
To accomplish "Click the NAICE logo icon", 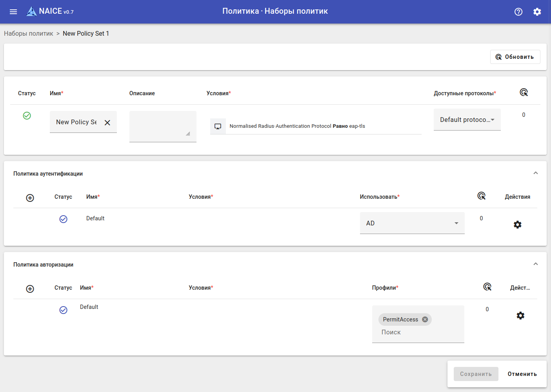I will 31,11.
